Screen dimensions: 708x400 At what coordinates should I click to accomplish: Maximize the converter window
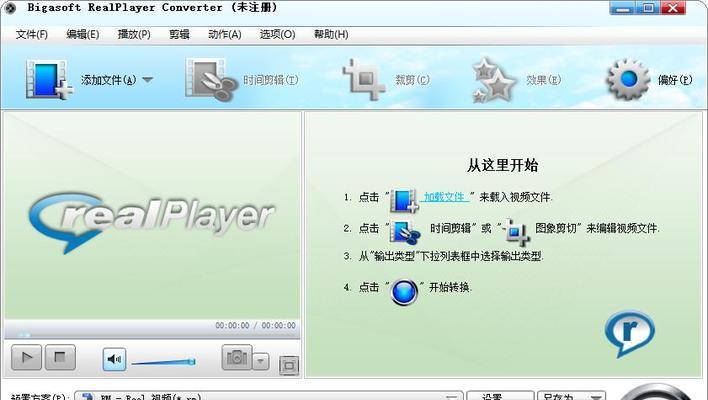tap(648, 8)
